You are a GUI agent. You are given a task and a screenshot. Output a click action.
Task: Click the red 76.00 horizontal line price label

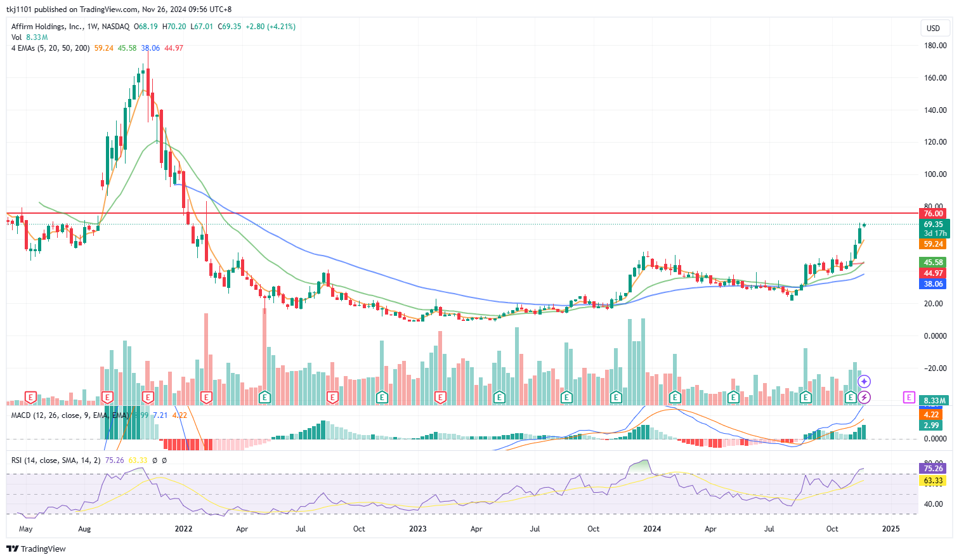(933, 214)
